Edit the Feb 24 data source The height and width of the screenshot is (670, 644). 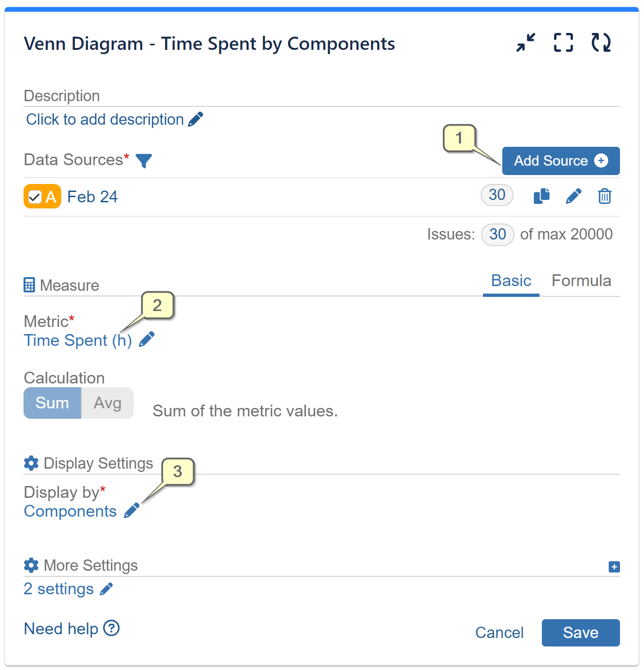click(x=573, y=196)
